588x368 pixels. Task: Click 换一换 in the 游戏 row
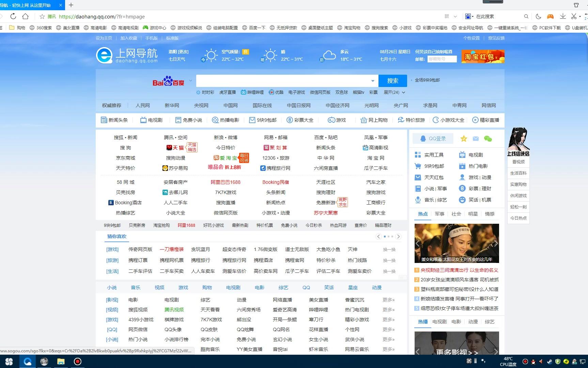[x=389, y=250]
